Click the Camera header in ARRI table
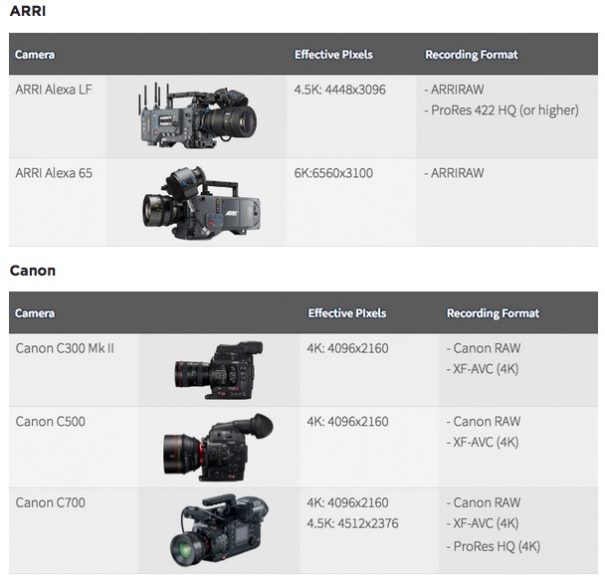 tap(35, 55)
